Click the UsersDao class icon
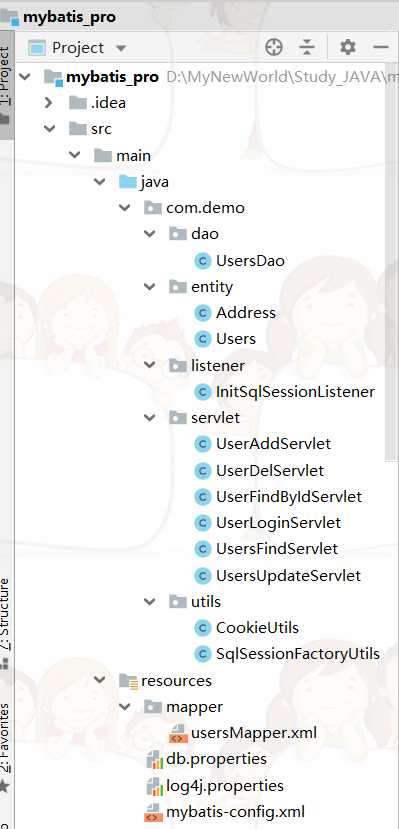The image size is (399, 829). [x=202, y=261]
